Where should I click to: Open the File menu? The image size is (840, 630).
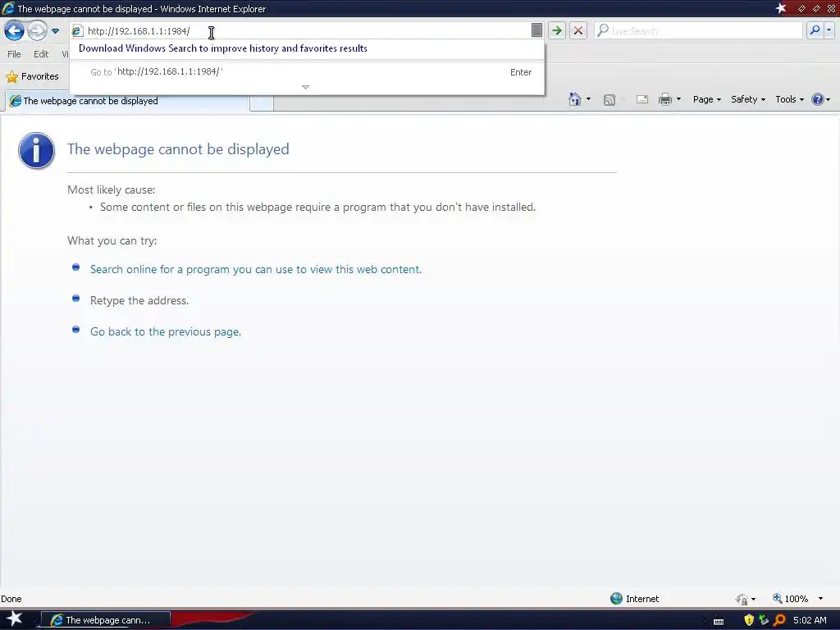point(14,54)
